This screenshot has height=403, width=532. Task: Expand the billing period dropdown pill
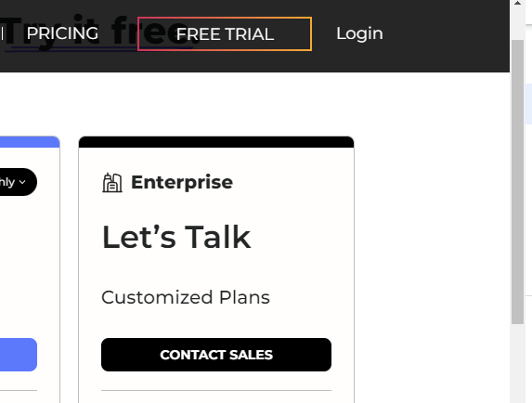click(17, 182)
